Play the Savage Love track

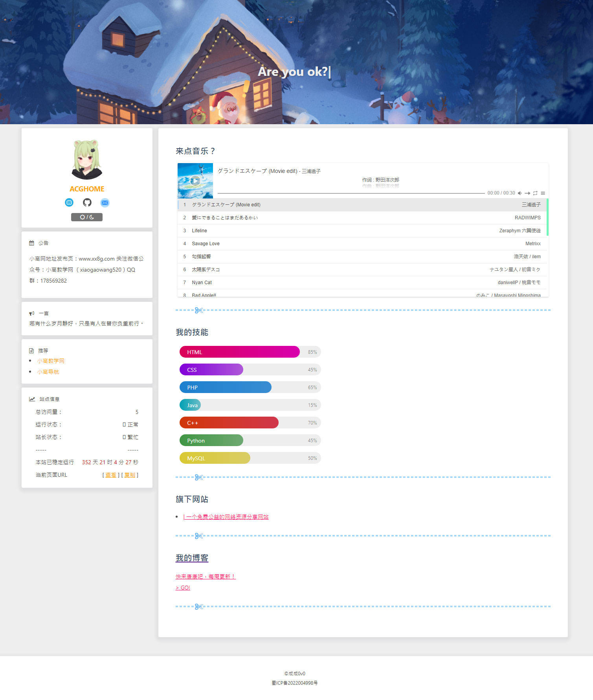tap(362, 244)
